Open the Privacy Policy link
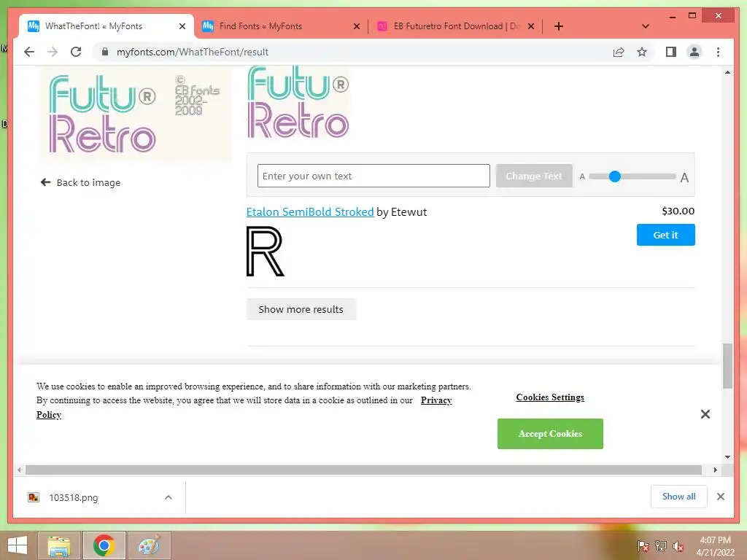This screenshot has height=560, width=747. (x=436, y=400)
